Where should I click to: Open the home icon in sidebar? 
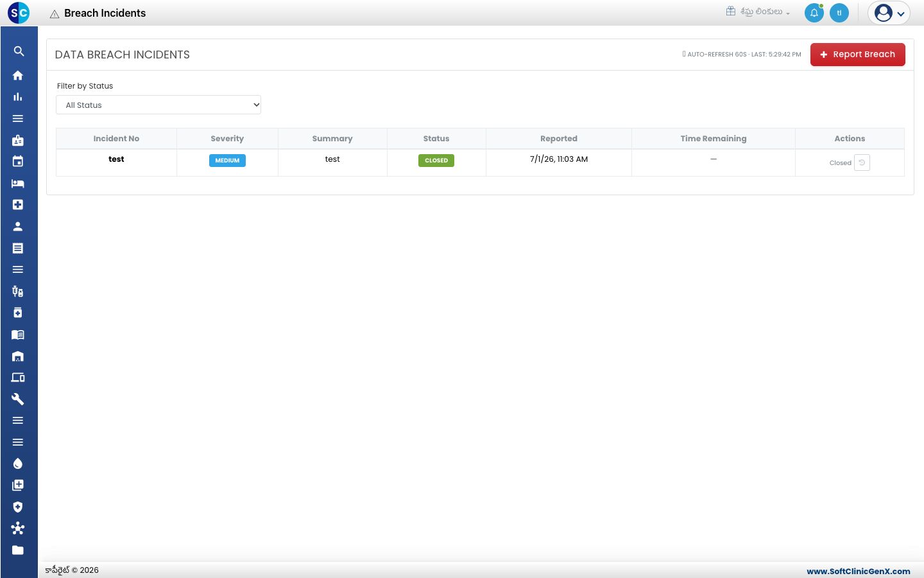point(18,75)
